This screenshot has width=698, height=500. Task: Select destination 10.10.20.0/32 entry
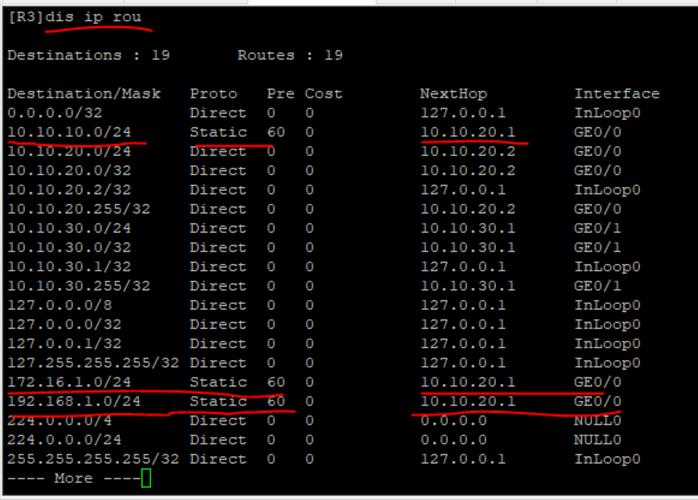pyautogui.click(x=69, y=171)
